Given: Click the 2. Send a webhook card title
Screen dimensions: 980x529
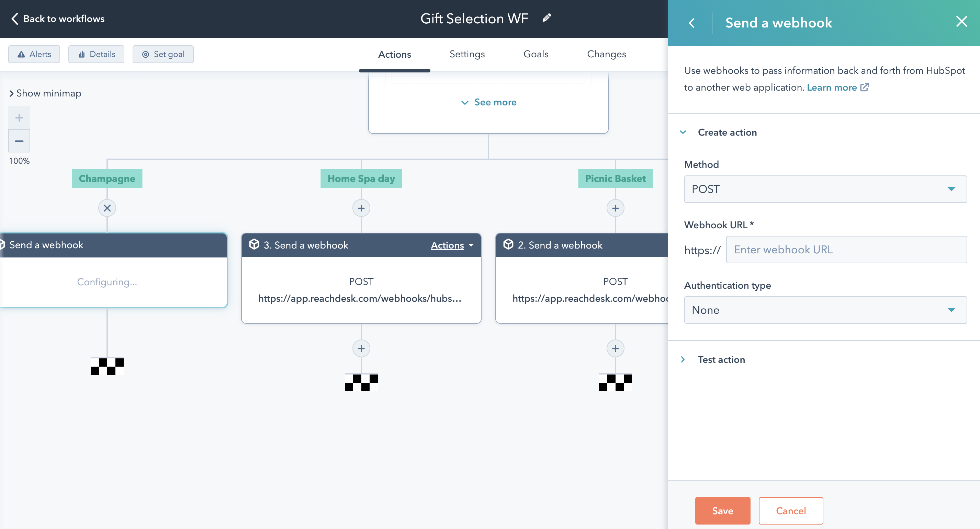Looking at the screenshot, I should pyautogui.click(x=560, y=245).
